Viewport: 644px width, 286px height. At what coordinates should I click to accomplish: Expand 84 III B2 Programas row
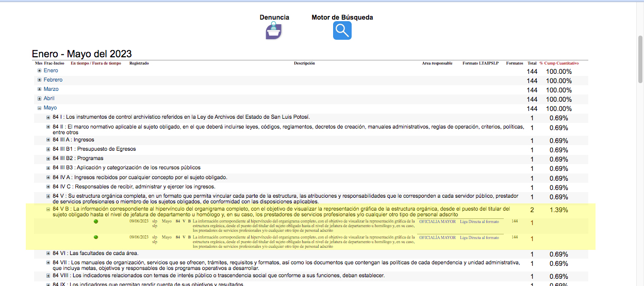(x=49, y=158)
